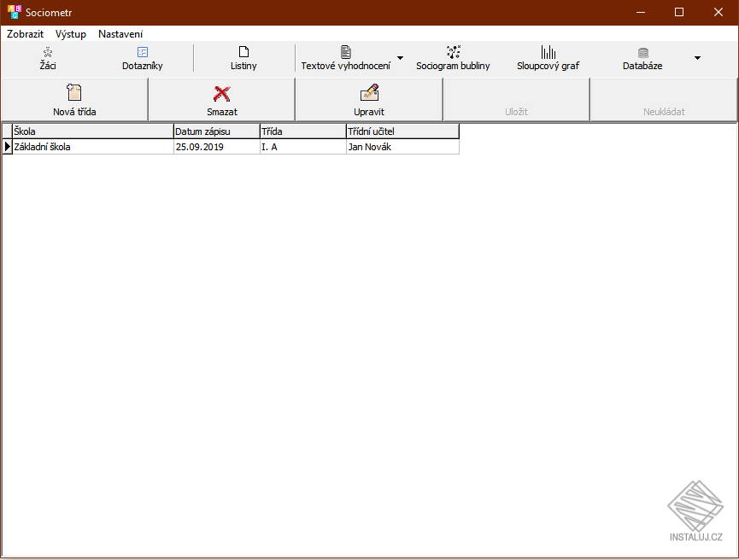739x560 pixels.
Task: Open the Nastavení menu
Action: (120, 34)
